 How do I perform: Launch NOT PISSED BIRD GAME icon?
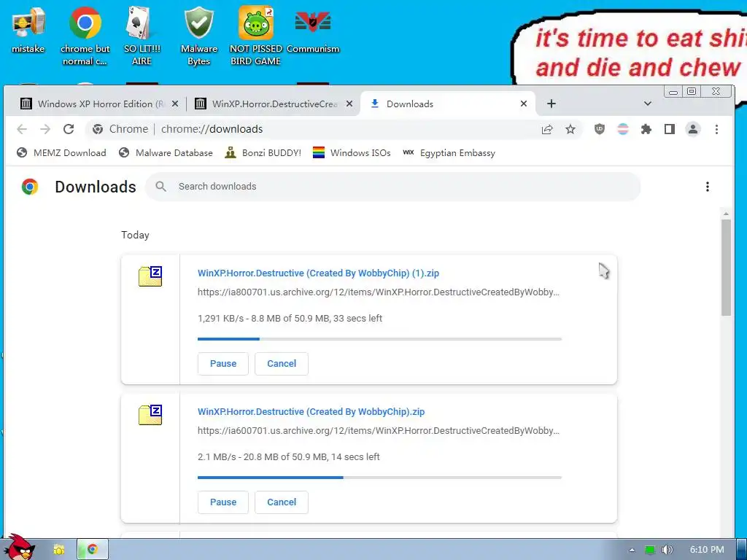coord(256,36)
